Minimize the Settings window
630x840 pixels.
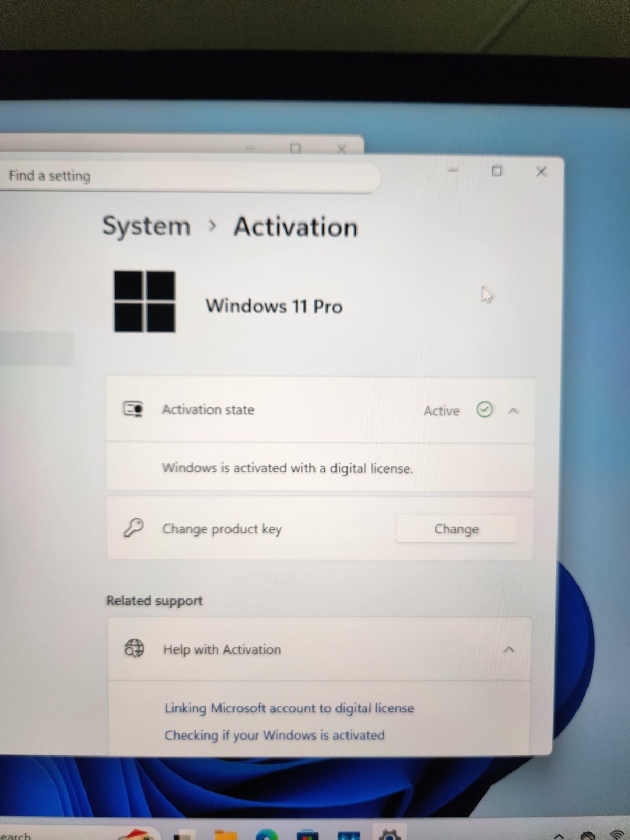[x=453, y=170]
